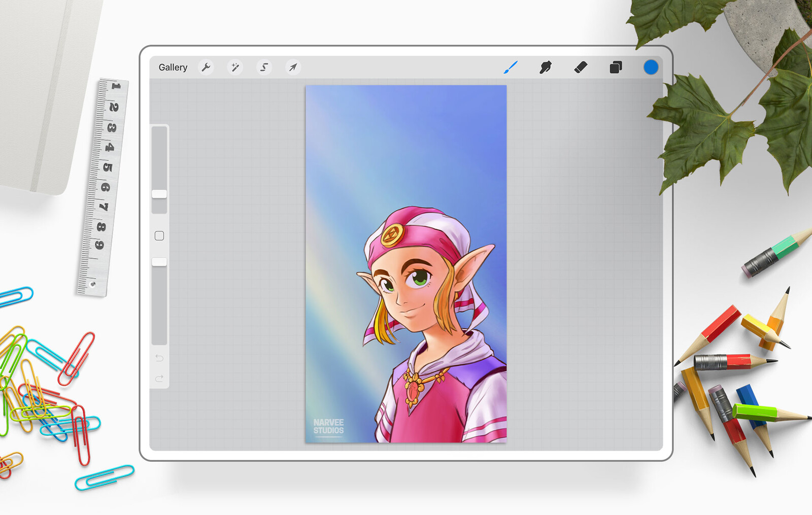Image resolution: width=812 pixels, height=515 pixels.
Task: Tap the square Modify button in sidebar
Action: click(x=159, y=236)
